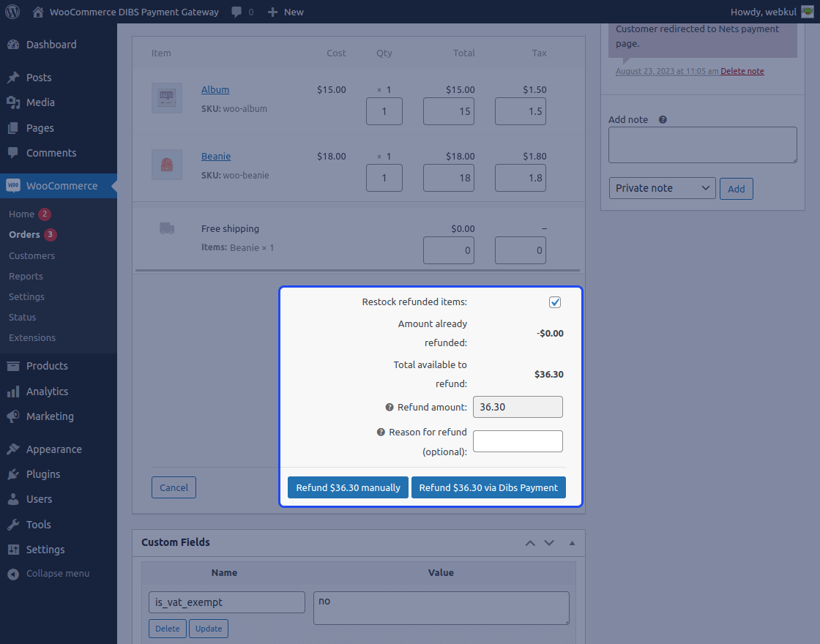Move Custom Fields panel up arrow
This screenshot has width=820, height=644.
(530, 543)
